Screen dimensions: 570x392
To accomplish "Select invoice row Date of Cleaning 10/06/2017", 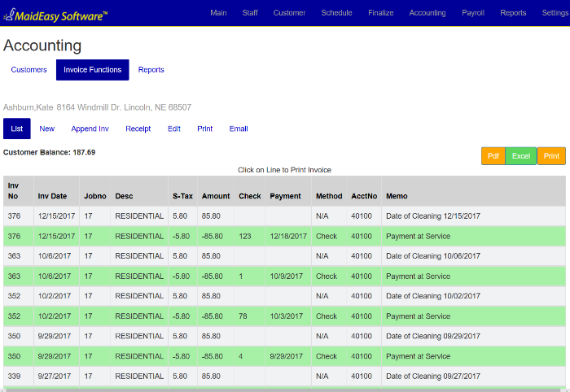I will coord(285,256).
